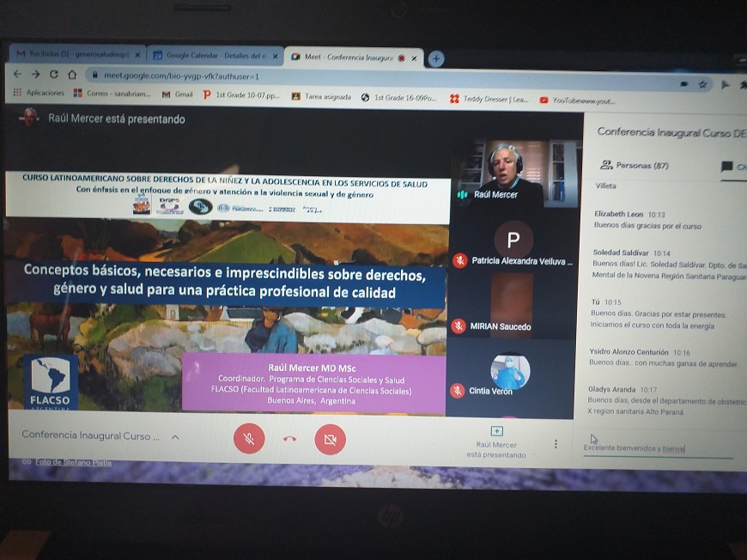Select Patricia Alexandra Veiluva's participant tile

pos(513,241)
